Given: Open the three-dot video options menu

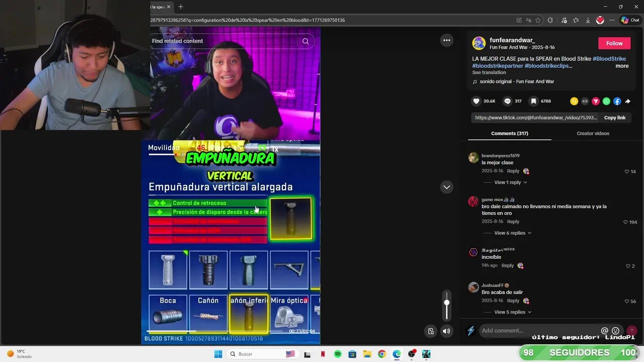Looking at the screenshot, I should tap(446, 40).
